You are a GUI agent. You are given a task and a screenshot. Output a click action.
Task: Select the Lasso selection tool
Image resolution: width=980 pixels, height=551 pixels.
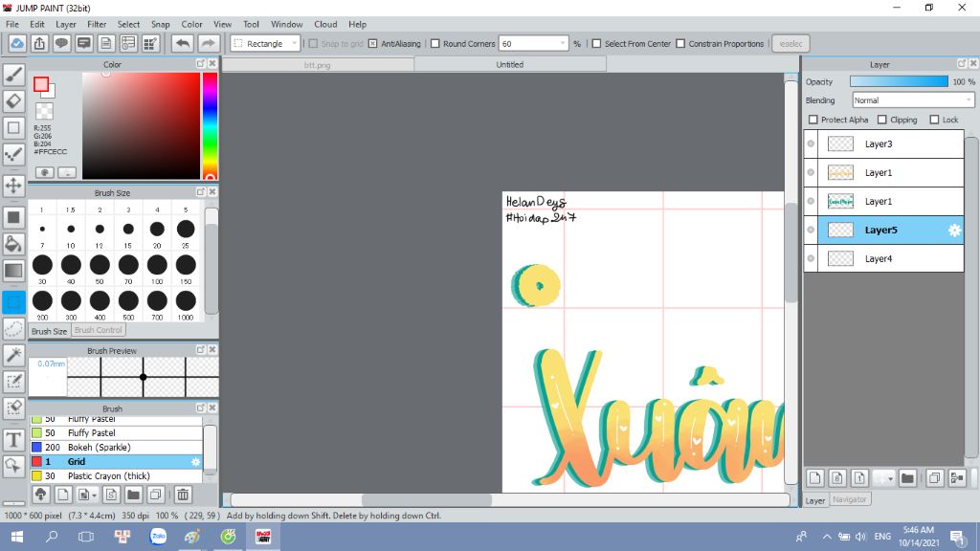point(13,329)
